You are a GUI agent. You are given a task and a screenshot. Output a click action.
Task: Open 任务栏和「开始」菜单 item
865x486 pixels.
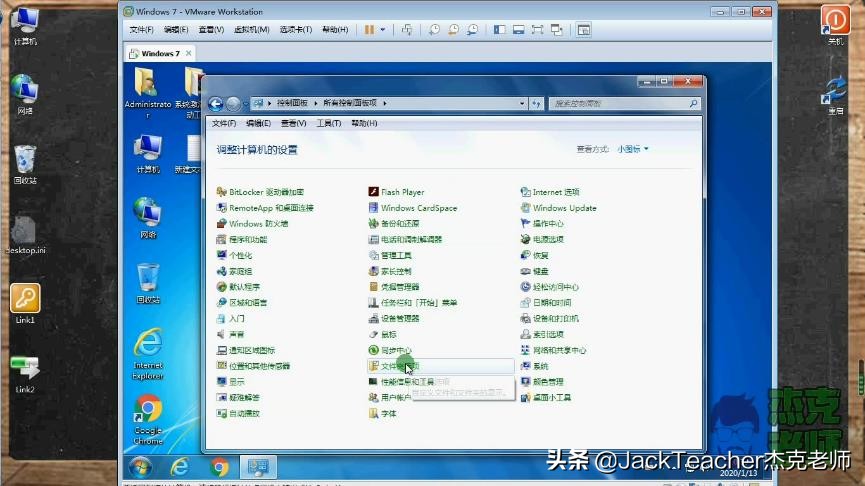click(413, 302)
